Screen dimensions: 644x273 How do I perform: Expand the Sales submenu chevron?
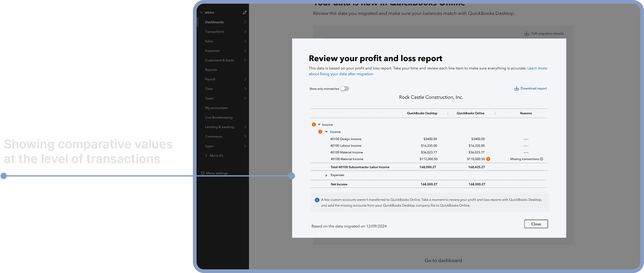click(x=245, y=41)
